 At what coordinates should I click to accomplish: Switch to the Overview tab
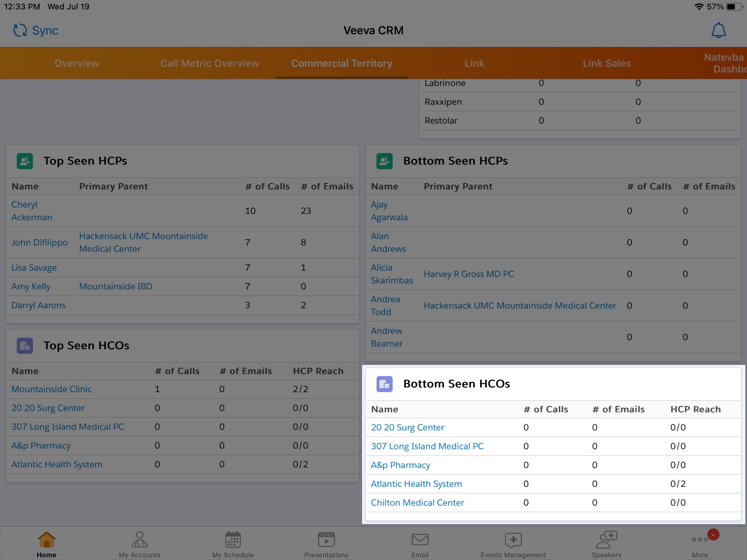[77, 63]
